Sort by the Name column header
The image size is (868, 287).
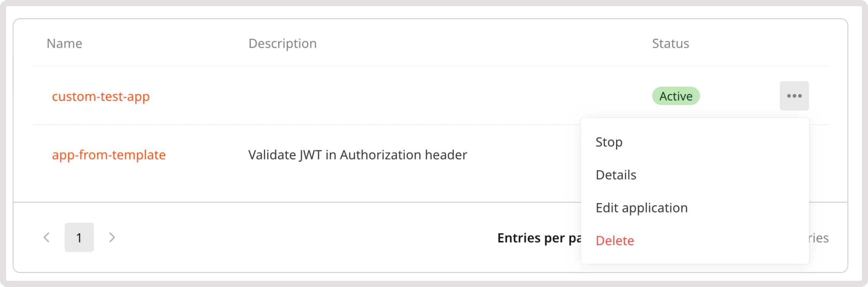64,43
